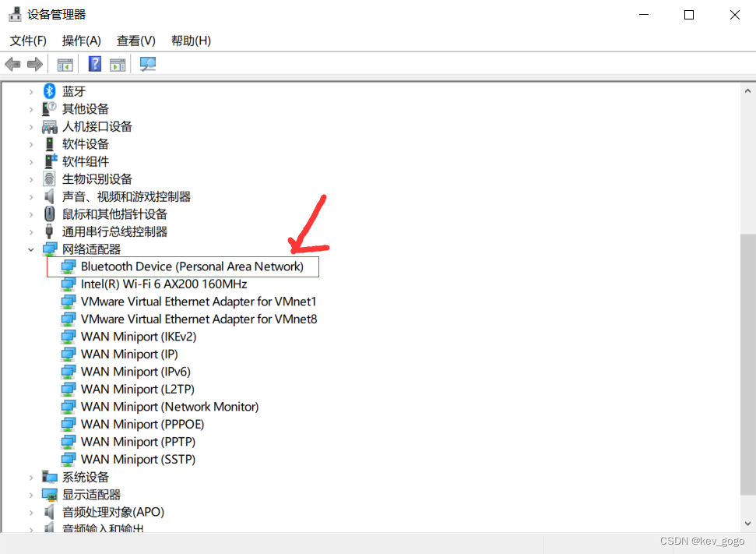Expand the 显示适配器 category
The width and height of the screenshot is (756, 554).
[31, 495]
